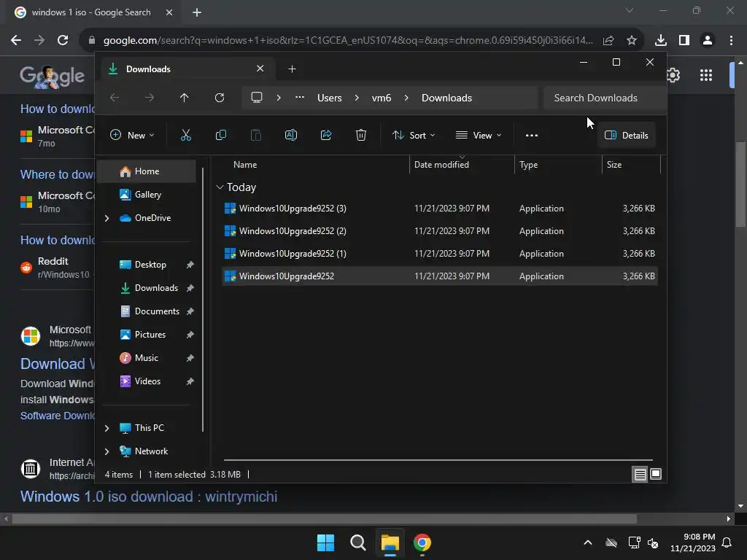Open Music in Quick access

coord(147,358)
